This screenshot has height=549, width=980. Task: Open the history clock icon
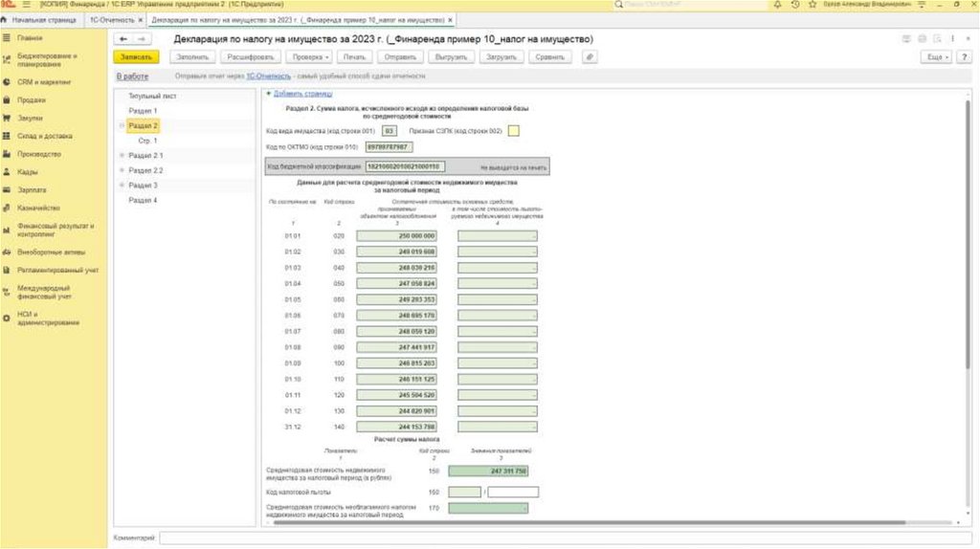click(796, 5)
